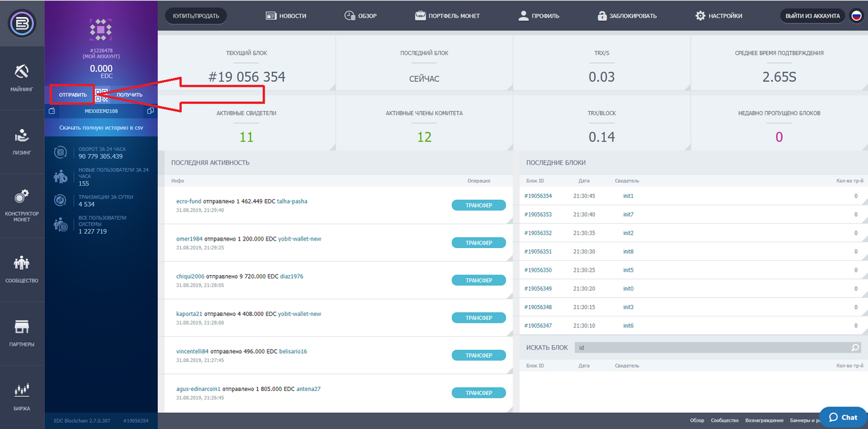The height and width of the screenshot is (429, 868).
Task: Click Трансфер button for chiqui2006 row
Action: 479,280
